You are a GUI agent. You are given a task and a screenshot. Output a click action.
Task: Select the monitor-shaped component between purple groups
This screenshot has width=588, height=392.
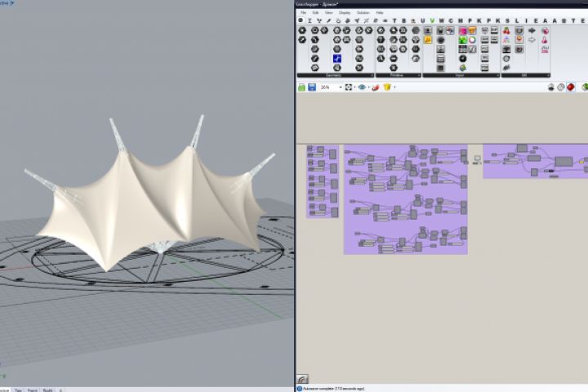(477, 159)
